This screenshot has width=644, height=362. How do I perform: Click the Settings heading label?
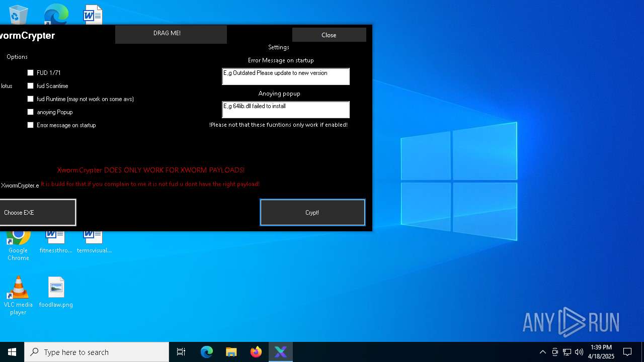tap(279, 47)
